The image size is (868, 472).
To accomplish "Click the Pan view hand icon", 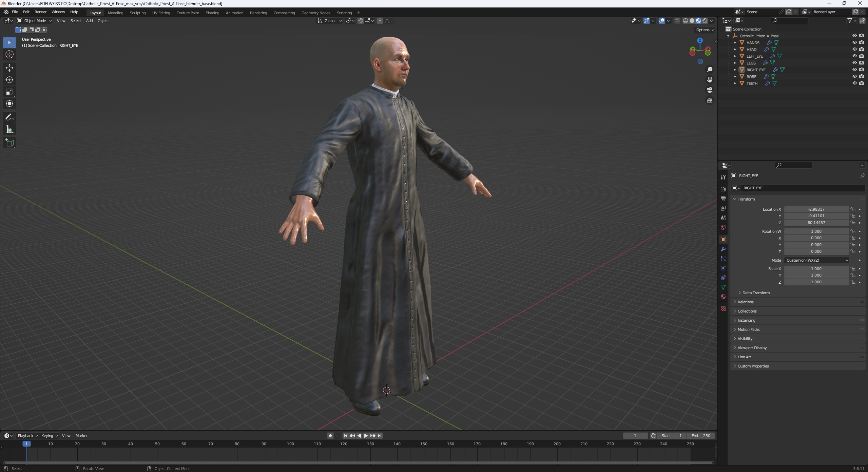I will (709, 80).
